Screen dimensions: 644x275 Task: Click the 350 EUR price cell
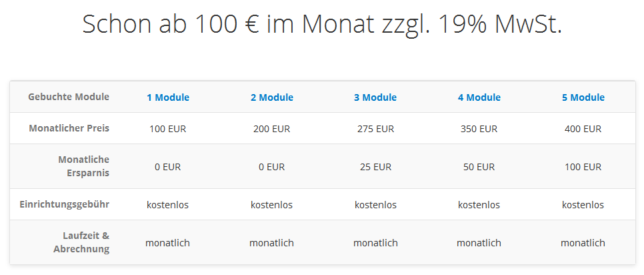click(x=479, y=129)
